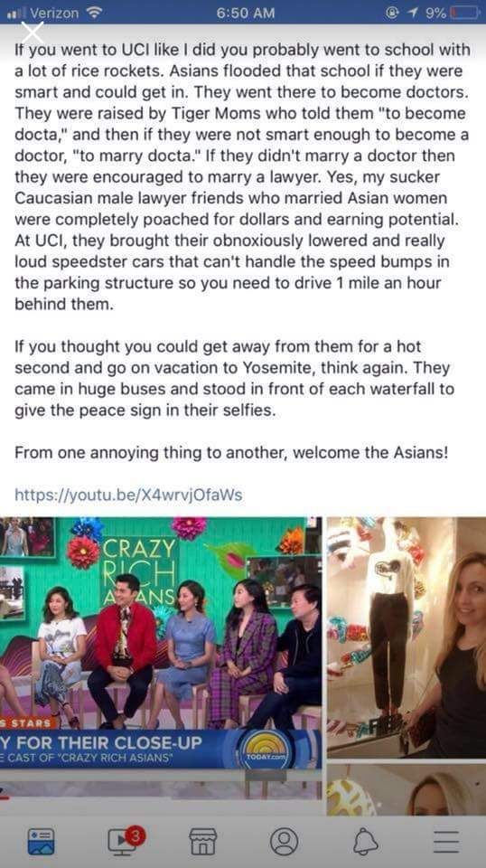The image size is (486, 868).
Task: Open the partially visible bottom-right photo
Action: click(x=407, y=790)
